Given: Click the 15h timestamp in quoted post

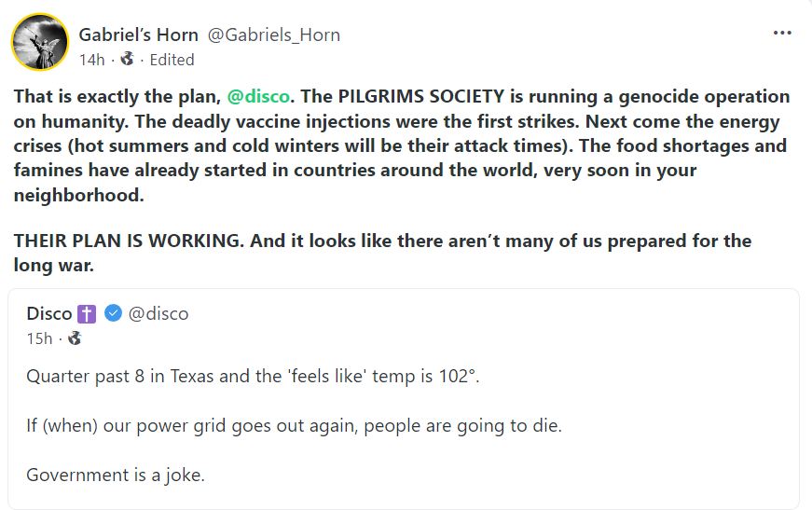Looking at the screenshot, I should (x=39, y=338).
